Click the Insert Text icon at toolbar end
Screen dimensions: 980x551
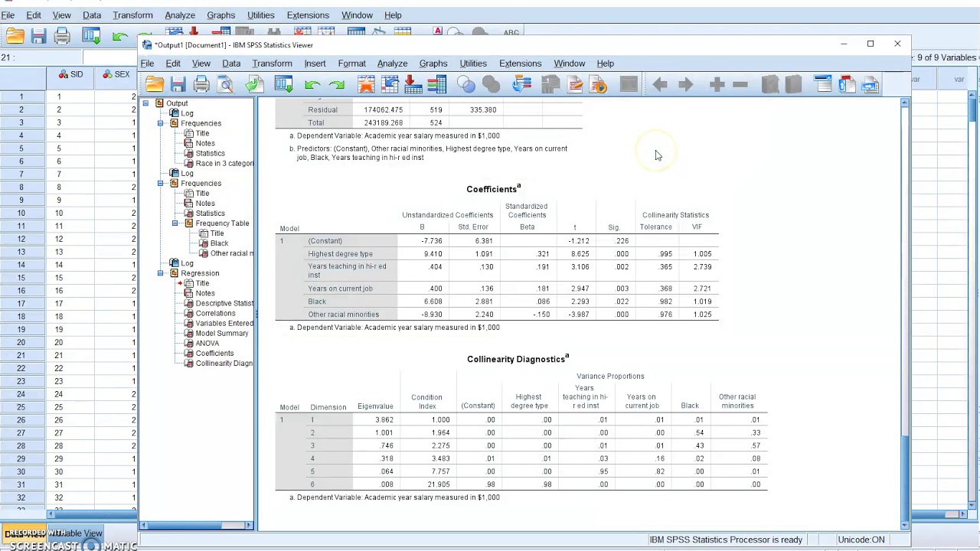[871, 85]
